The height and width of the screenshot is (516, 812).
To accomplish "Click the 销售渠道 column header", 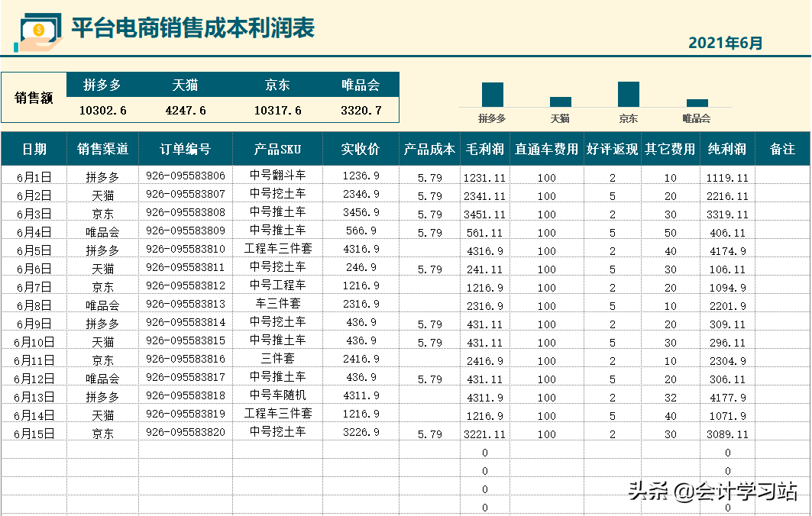I will (x=102, y=149).
